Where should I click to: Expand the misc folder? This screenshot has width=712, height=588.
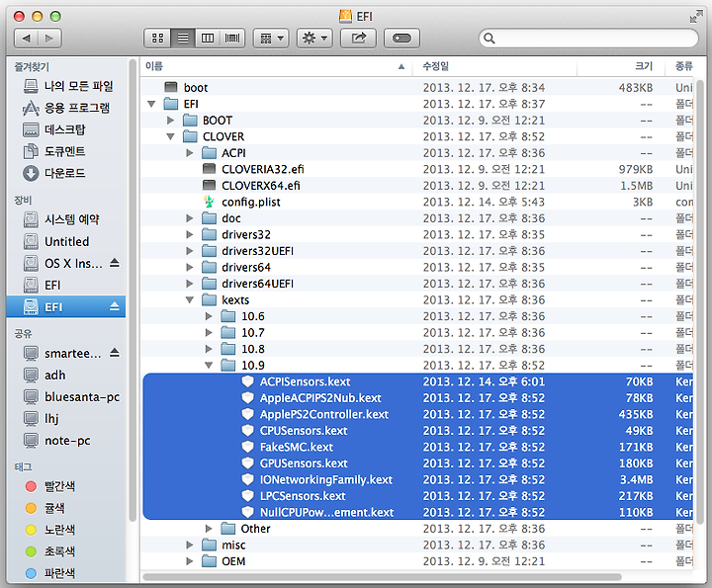click(190, 545)
